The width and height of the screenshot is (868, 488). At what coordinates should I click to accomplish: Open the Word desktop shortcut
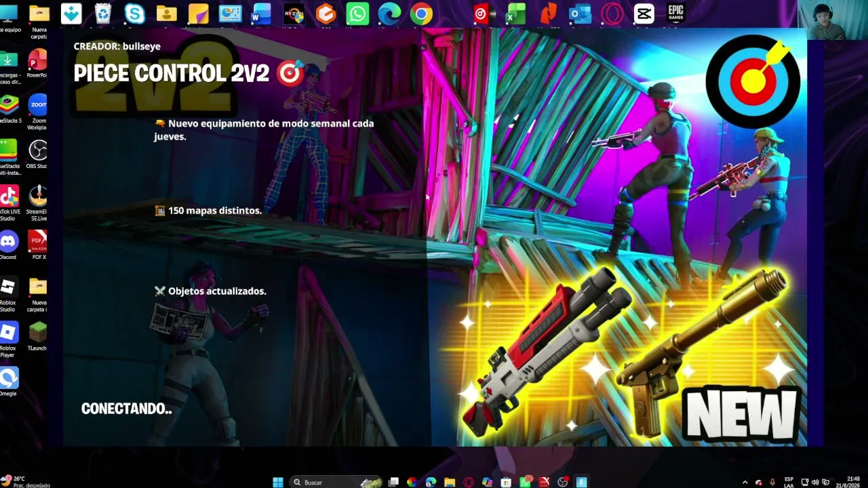[262, 14]
